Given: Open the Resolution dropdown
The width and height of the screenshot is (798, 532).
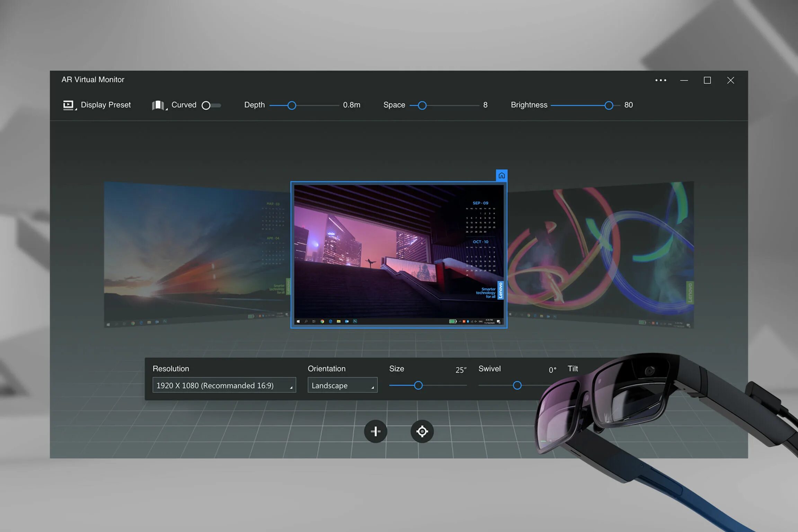Looking at the screenshot, I should click(x=224, y=385).
